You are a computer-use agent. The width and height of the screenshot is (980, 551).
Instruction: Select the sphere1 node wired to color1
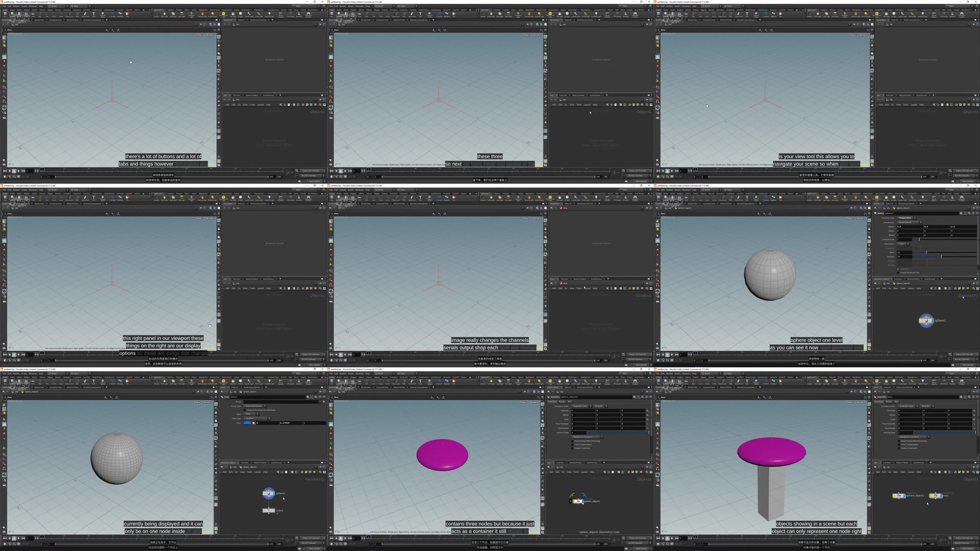268,493
